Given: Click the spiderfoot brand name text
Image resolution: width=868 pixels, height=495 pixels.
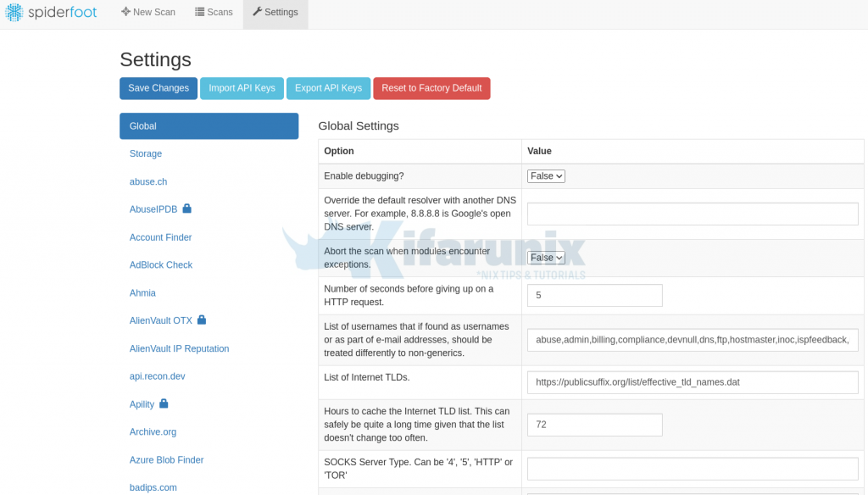Looking at the screenshot, I should (63, 12).
